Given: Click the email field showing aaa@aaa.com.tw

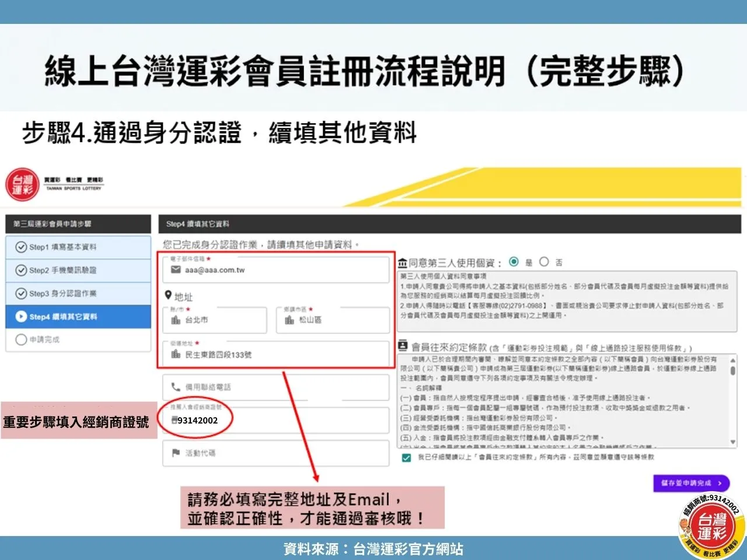Looking at the screenshot, I should pyautogui.click(x=276, y=269).
